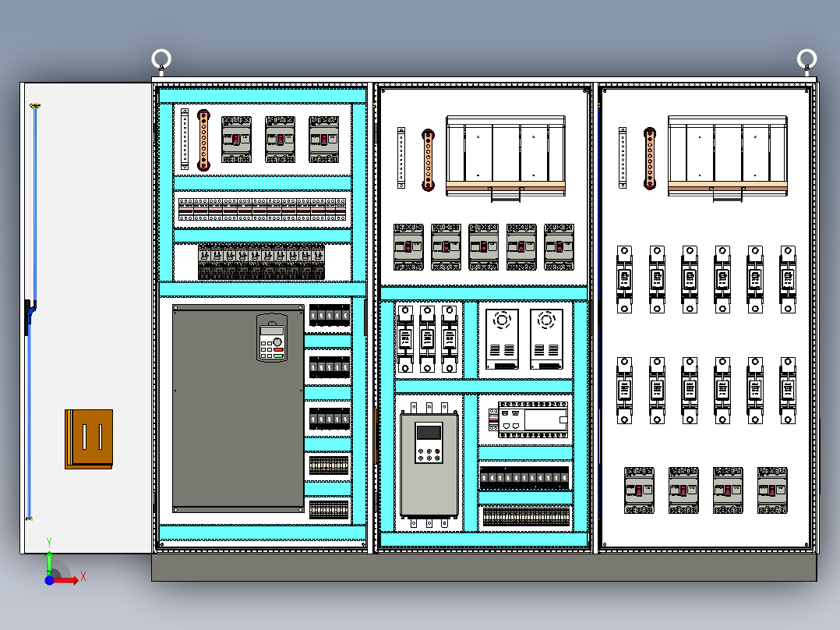Select last fuse holder in right cabinet upper row
The height and width of the screenshot is (630, 840).
click(x=788, y=279)
